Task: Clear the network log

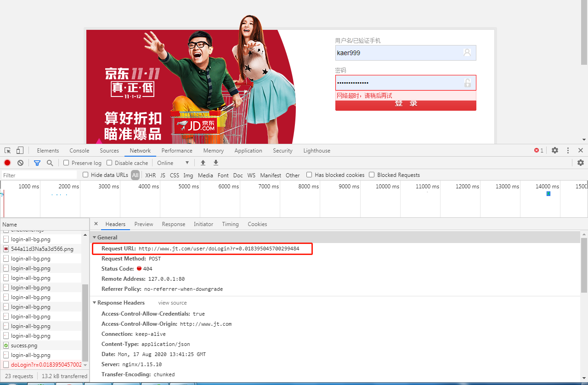Action: [x=20, y=163]
